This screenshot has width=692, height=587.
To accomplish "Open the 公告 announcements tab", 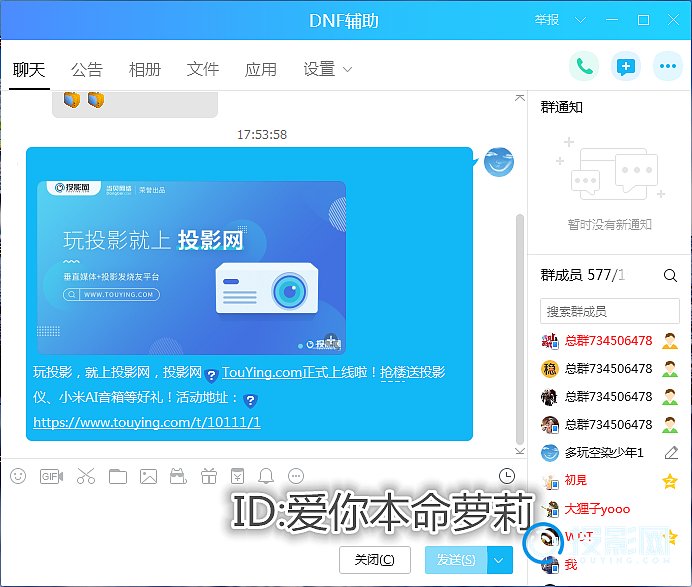I will click(87, 70).
